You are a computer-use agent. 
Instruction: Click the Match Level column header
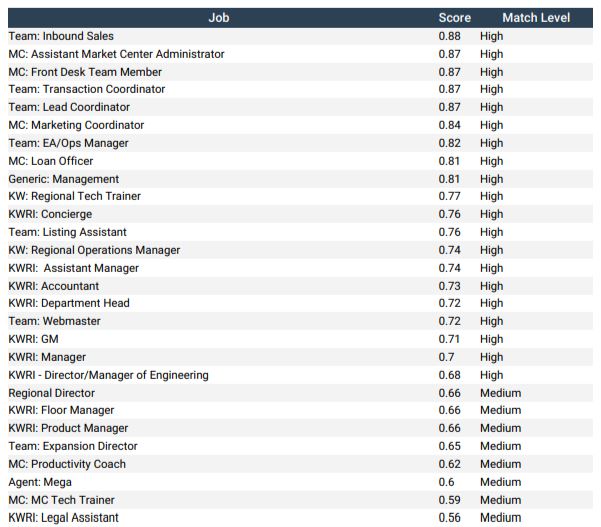(536, 18)
